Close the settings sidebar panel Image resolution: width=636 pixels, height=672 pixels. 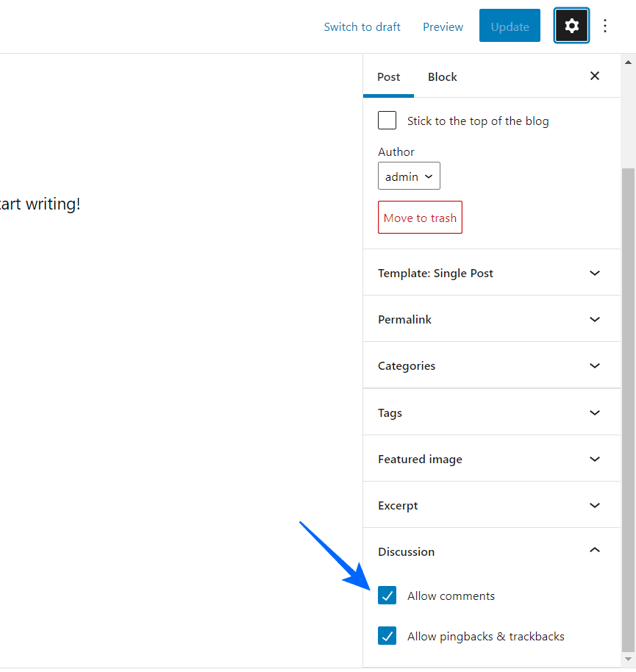pos(594,76)
